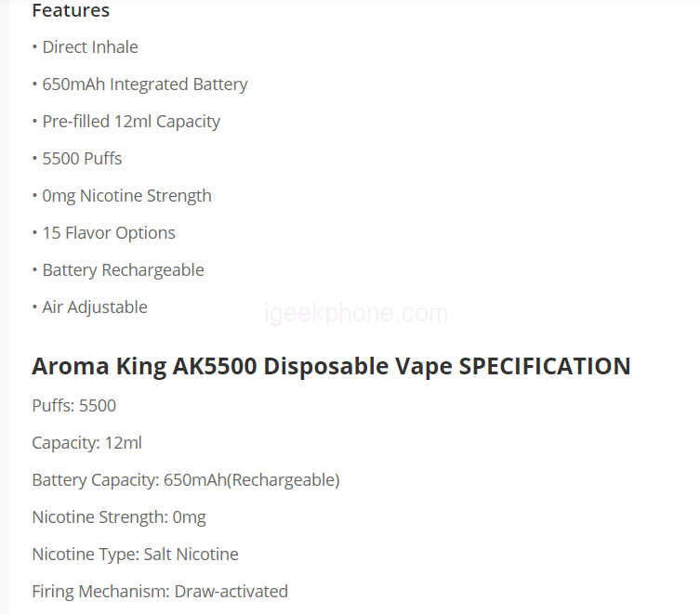Click the "Features" section heading
The width and height of the screenshot is (700, 614).
[71, 11]
